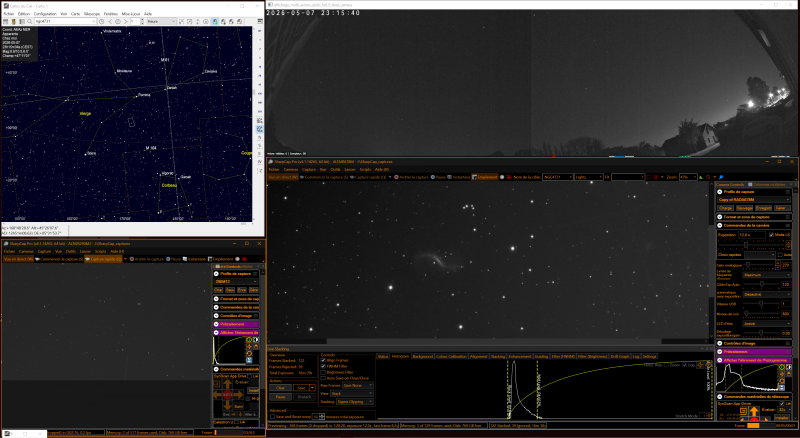Viewport: 800px width, 438px height.
Task: Open Heure time unit dropdown in Cartes du Ciel
Action: 161,21
